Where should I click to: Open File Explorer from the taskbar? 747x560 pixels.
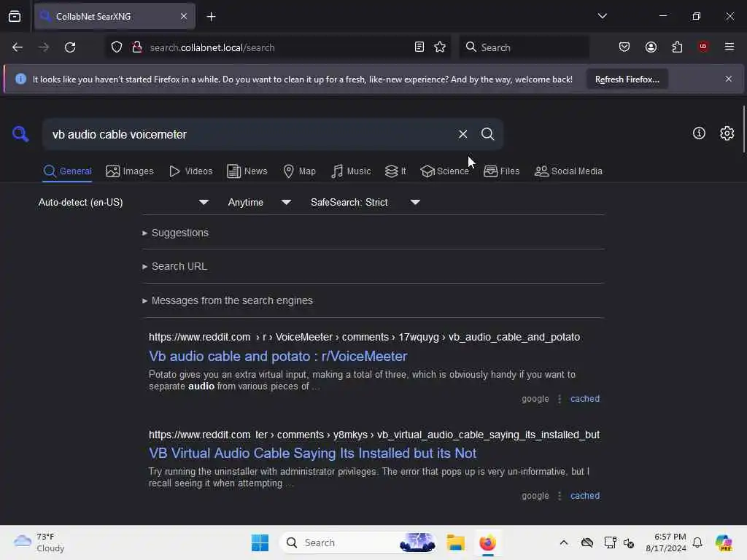pos(455,542)
